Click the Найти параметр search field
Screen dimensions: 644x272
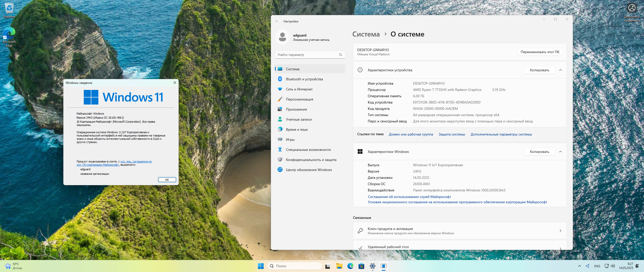310,55
